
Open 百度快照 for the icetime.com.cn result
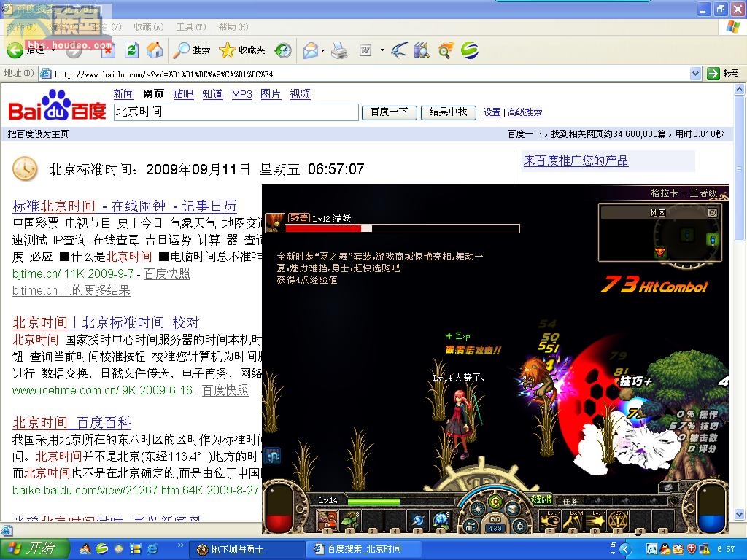pyautogui.click(x=225, y=391)
